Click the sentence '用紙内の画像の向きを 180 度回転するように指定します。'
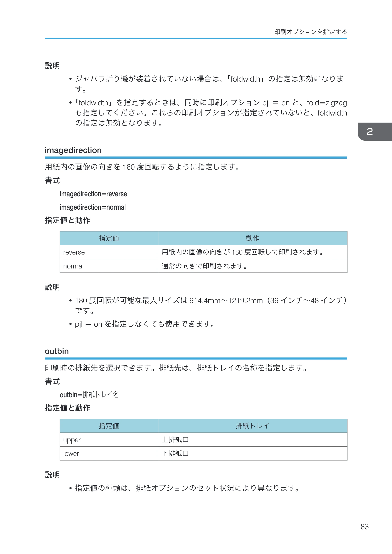This screenshot has width=392, height=554. click(x=142, y=167)
